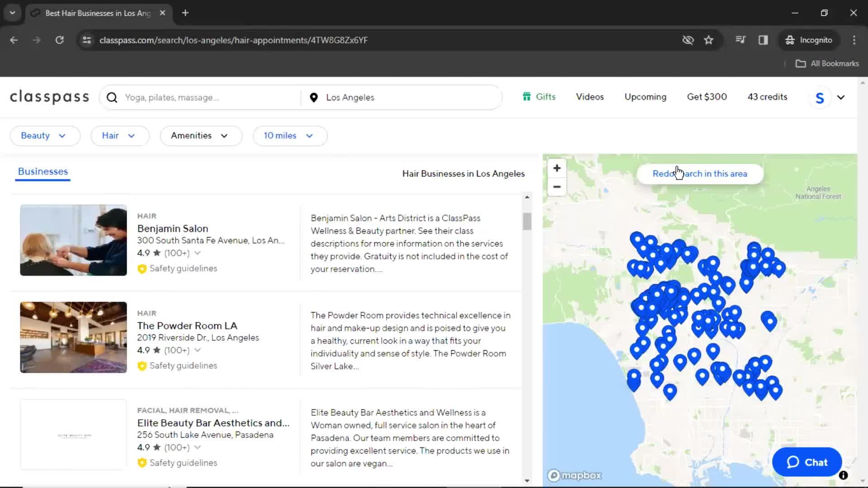The width and height of the screenshot is (868, 488).
Task: Open the Chat bubble button
Action: point(807,462)
